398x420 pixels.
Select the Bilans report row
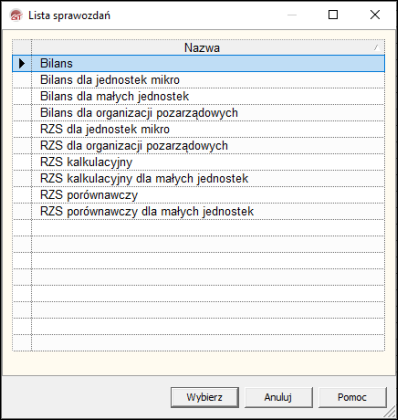tap(208, 63)
